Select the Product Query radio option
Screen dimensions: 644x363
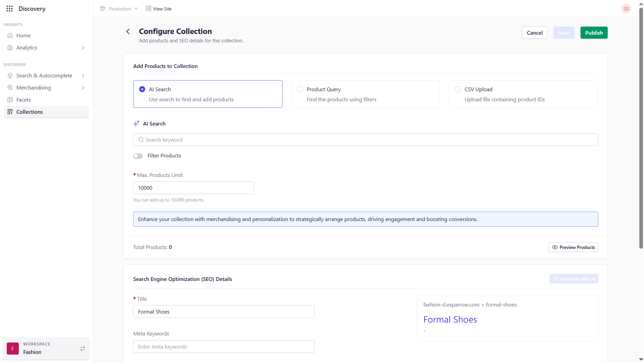click(300, 89)
